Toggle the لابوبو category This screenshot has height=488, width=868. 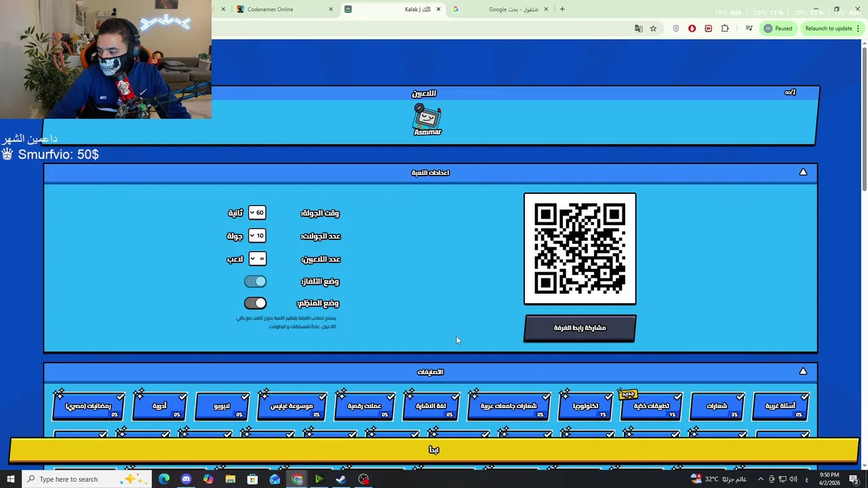(x=222, y=406)
